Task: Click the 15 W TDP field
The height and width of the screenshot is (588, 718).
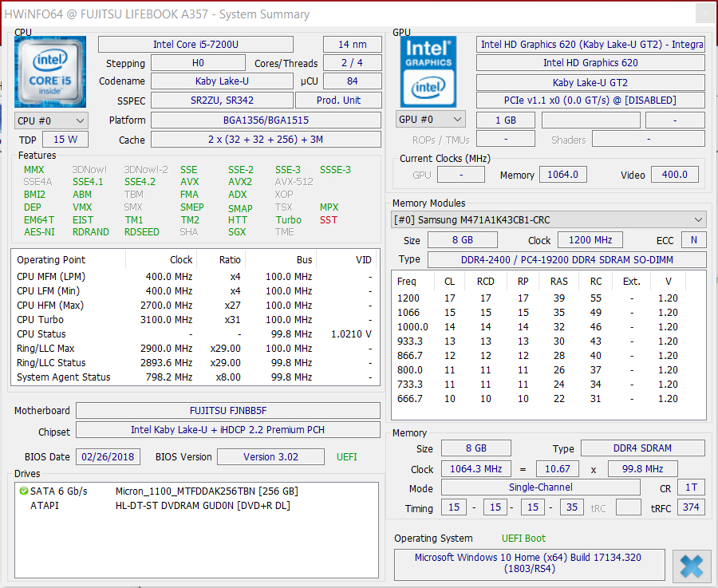Action: [65, 139]
